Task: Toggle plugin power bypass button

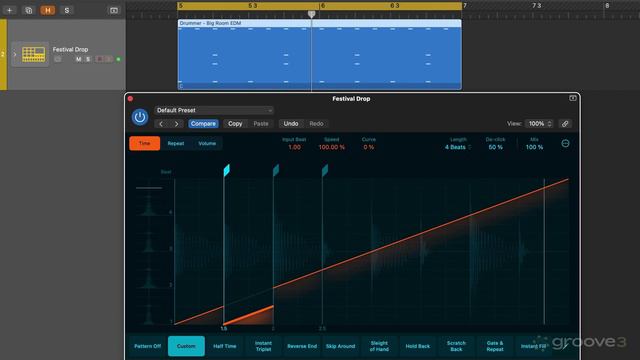Action: pyautogui.click(x=140, y=117)
